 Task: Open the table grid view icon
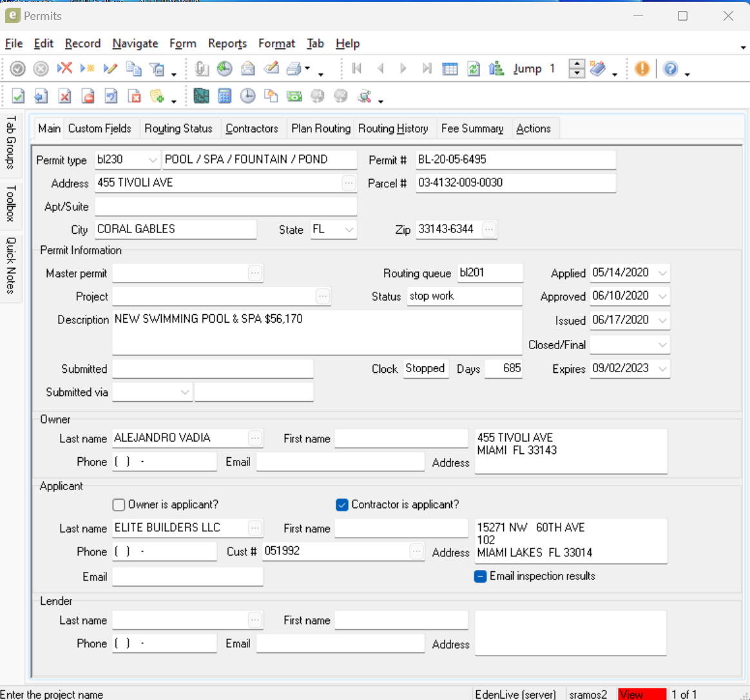tap(450, 69)
